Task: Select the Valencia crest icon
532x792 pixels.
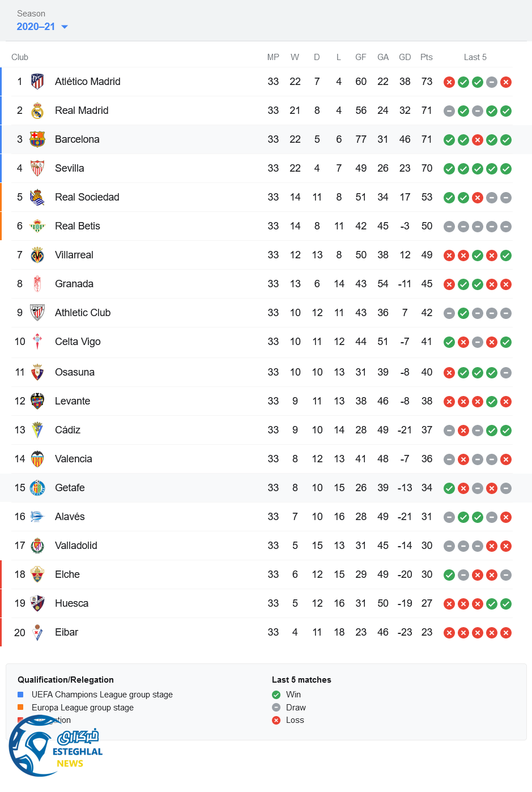Action: pyautogui.click(x=37, y=459)
